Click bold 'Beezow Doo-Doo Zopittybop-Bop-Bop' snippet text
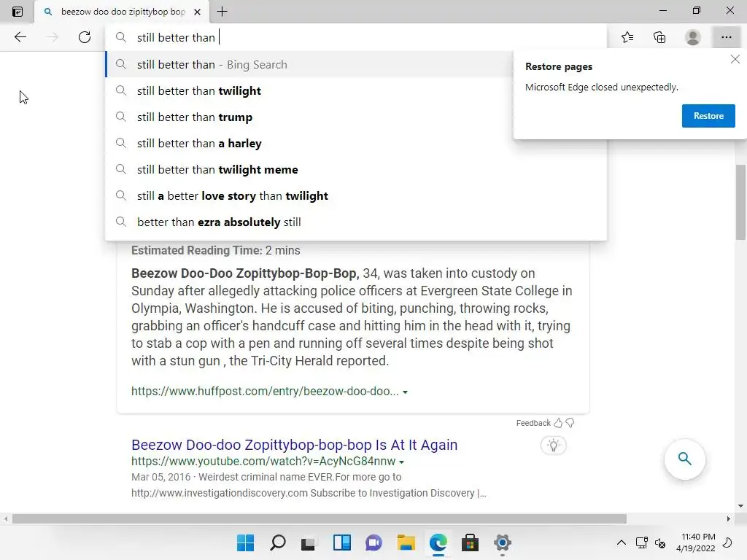The width and height of the screenshot is (747, 560). [245, 273]
